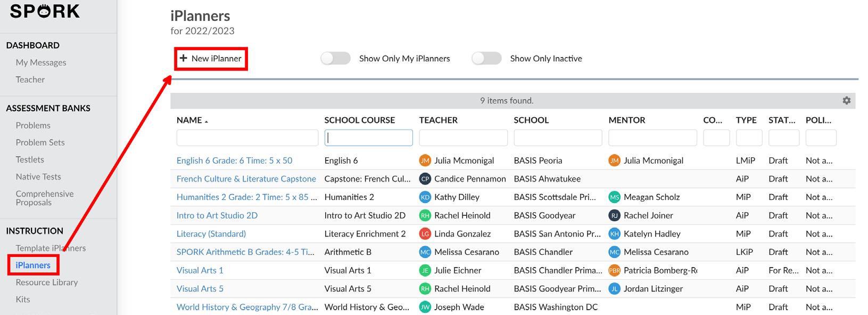The height and width of the screenshot is (315, 868).
Task: Sort by TYPE column header
Action: pyautogui.click(x=746, y=120)
